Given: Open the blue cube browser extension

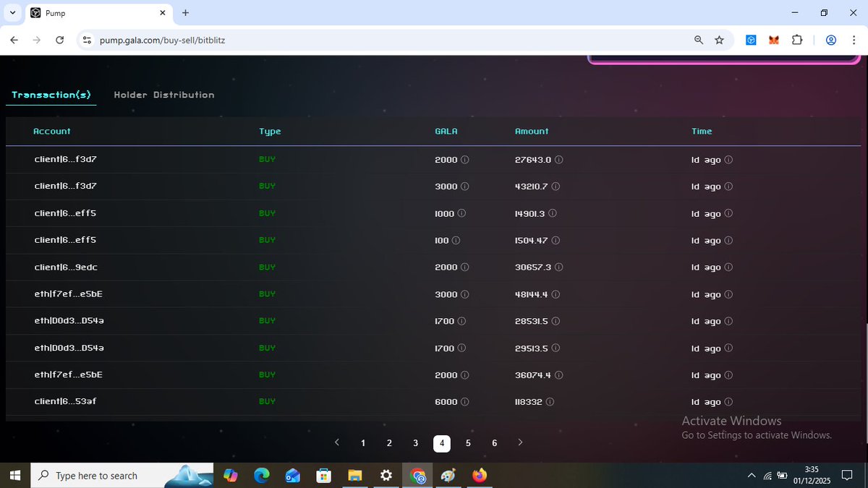Looking at the screenshot, I should click(751, 40).
